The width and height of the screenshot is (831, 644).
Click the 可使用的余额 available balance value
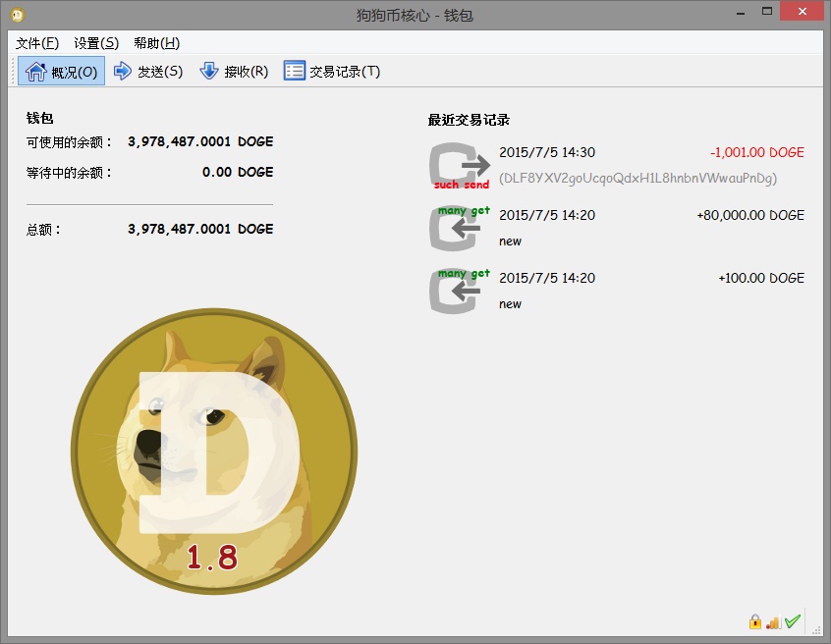200,142
